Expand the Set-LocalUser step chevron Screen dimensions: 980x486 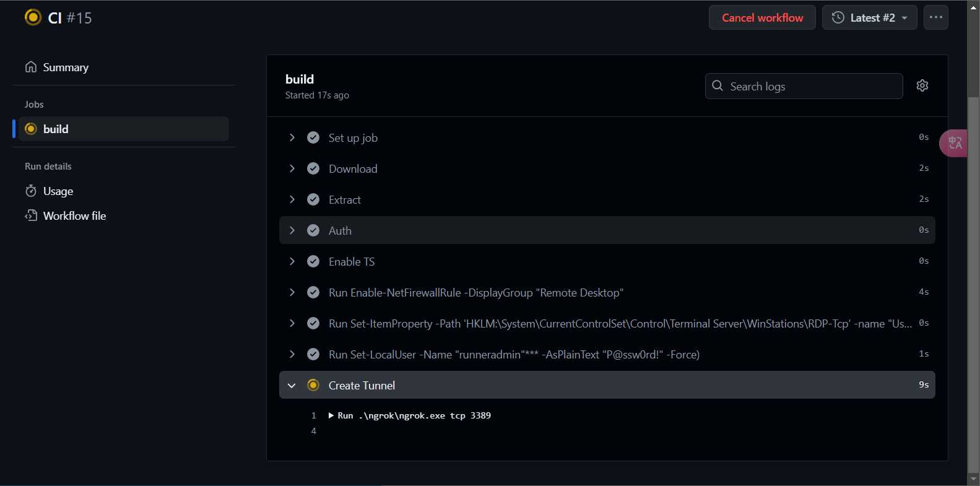tap(292, 354)
